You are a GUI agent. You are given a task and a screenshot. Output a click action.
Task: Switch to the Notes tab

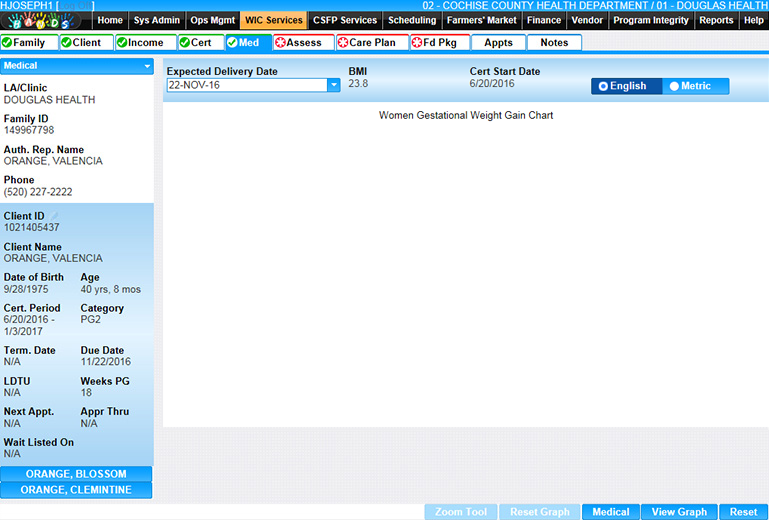554,43
